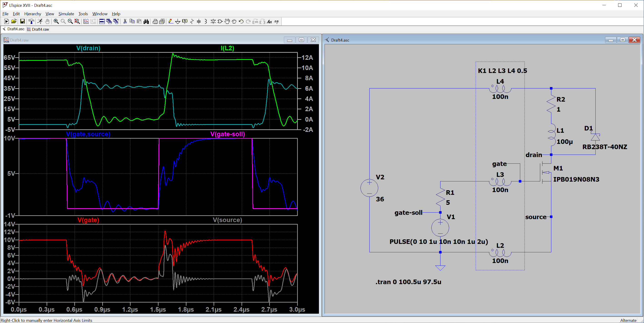This screenshot has width=644, height=323.
Task: Click the V(drain) trace label
Action: coord(88,48)
